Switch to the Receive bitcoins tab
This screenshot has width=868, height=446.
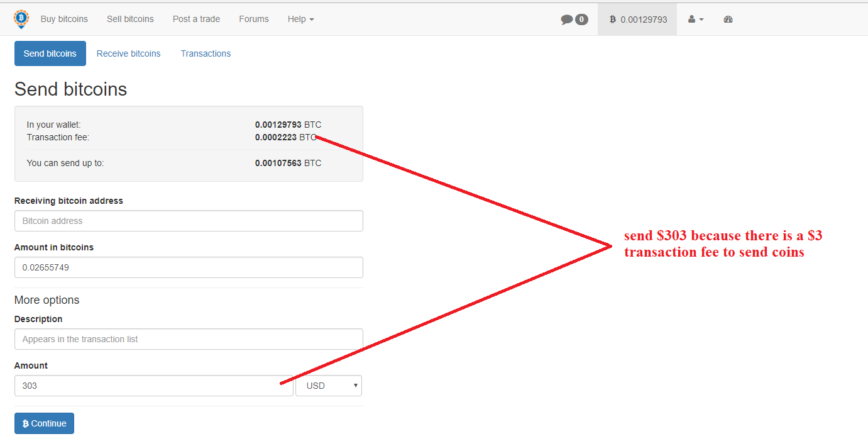tap(128, 53)
